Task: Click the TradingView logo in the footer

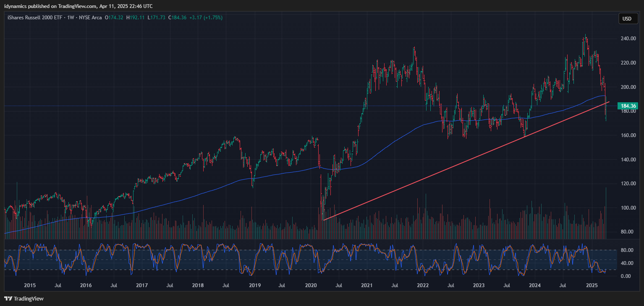Action: [24, 299]
